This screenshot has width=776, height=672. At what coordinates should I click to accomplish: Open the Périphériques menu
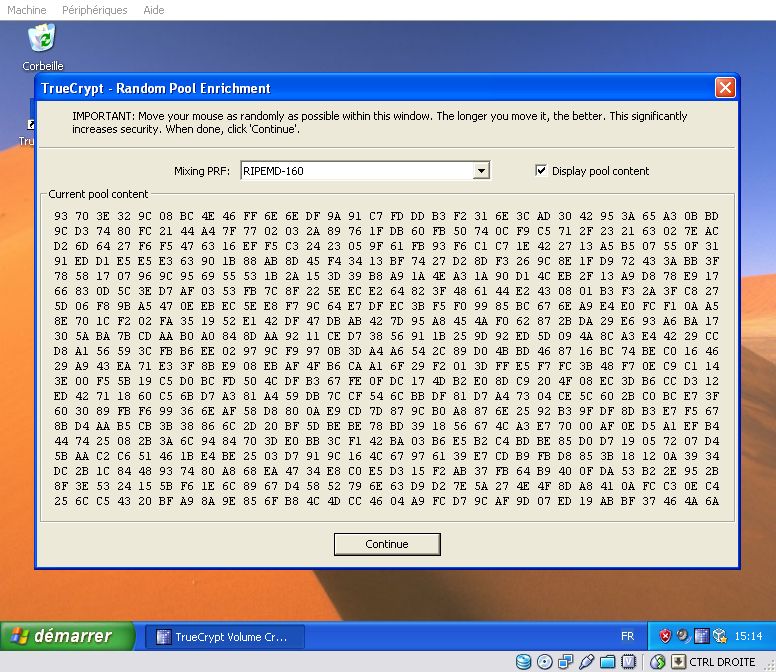point(95,10)
